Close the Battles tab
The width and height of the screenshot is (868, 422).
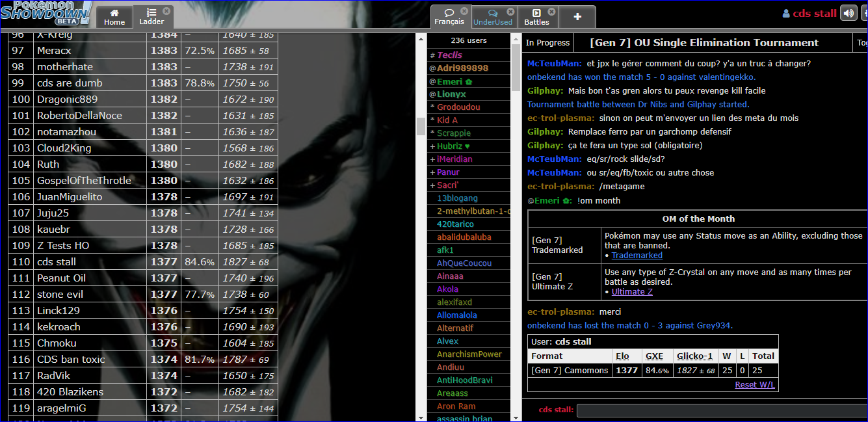(x=551, y=11)
